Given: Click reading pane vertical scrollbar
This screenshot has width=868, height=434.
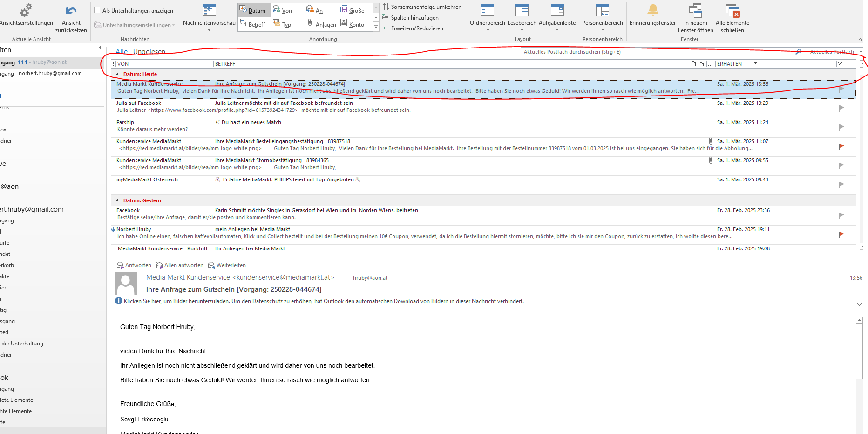Looking at the screenshot, I should (x=859, y=351).
